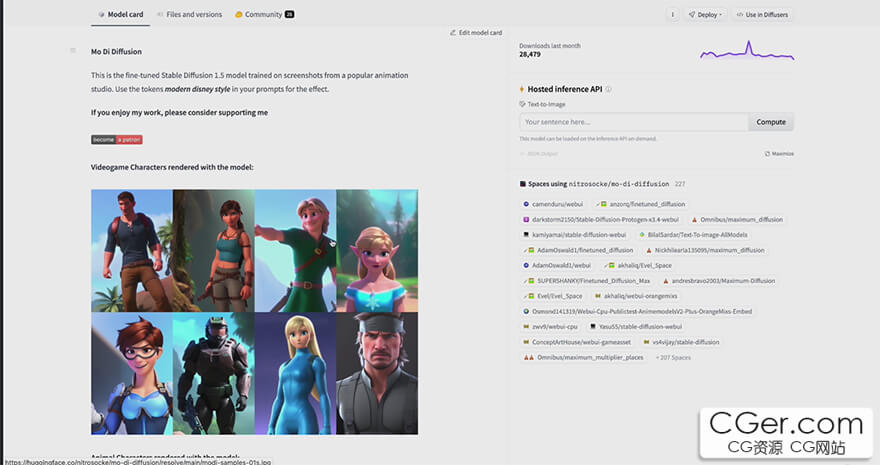
Task: Click the downloads last month chart
Action: point(747,50)
